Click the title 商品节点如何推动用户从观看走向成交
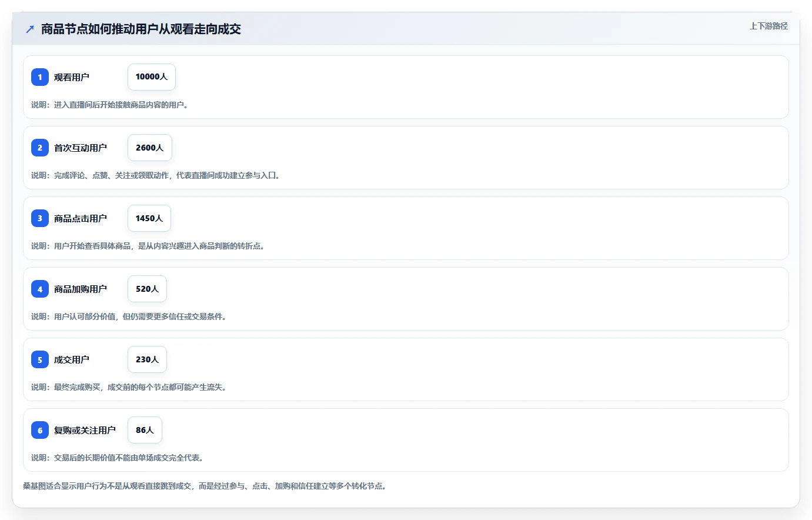Viewport: 812px width, 520px height. [x=141, y=29]
